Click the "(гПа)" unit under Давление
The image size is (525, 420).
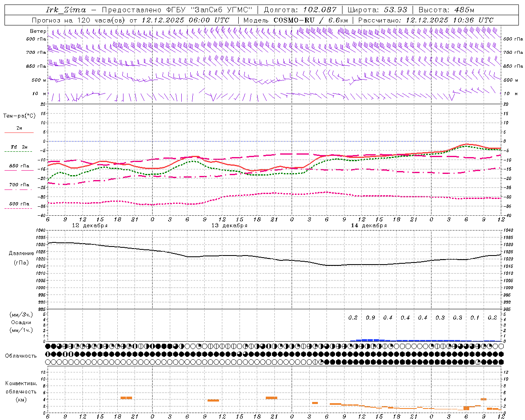point(21,262)
